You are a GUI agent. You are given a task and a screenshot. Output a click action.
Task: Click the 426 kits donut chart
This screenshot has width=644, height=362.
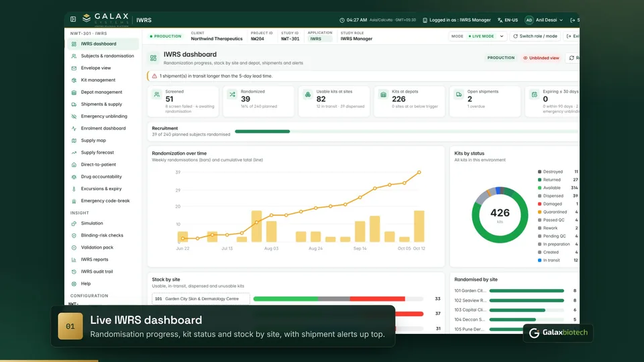[500, 215]
